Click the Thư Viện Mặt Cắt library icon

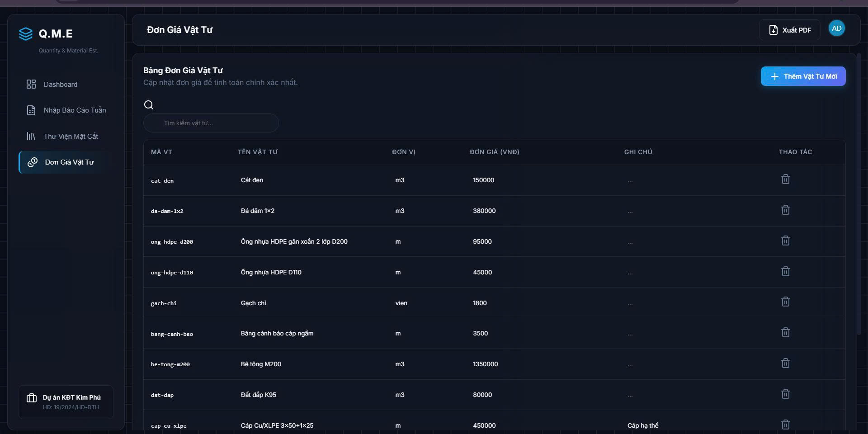(31, 136)
